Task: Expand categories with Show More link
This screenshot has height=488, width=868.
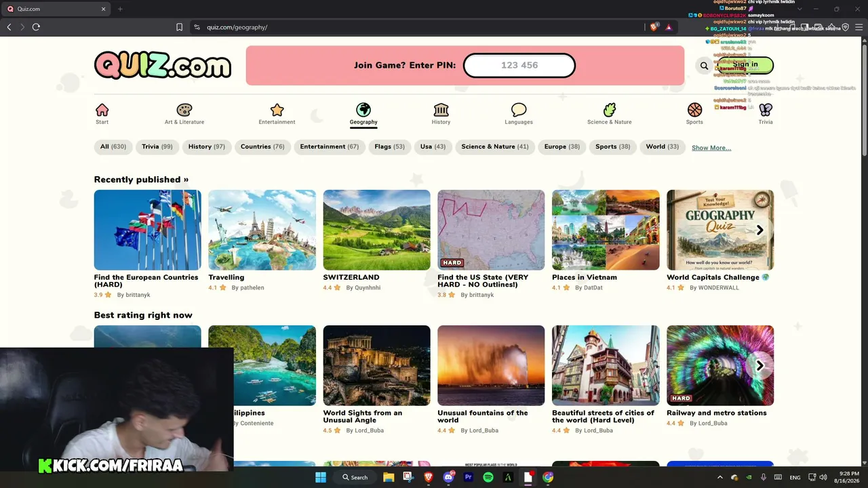Action: (x=711, y=148)
